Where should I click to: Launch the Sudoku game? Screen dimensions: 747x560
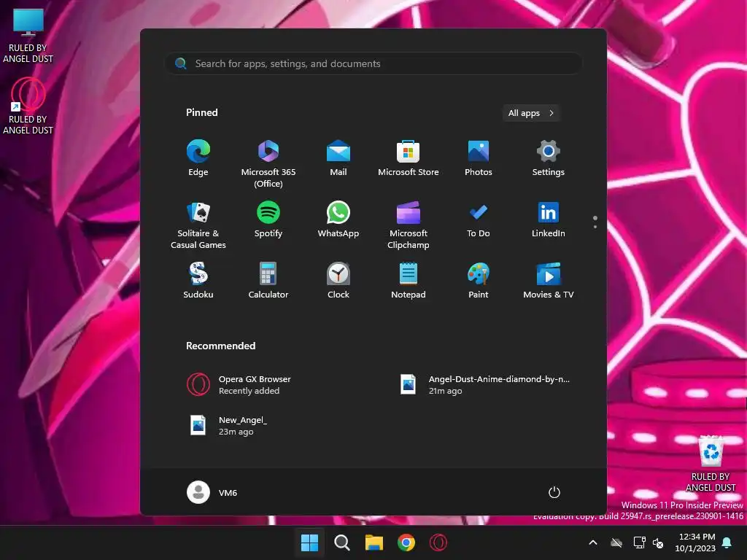pos(198,281)
